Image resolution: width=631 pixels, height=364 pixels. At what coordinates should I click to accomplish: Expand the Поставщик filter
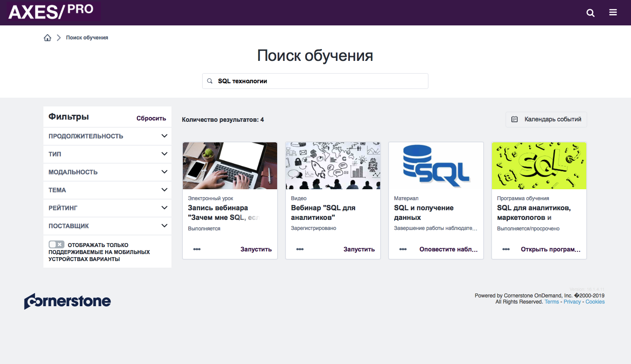click(107, 226)
